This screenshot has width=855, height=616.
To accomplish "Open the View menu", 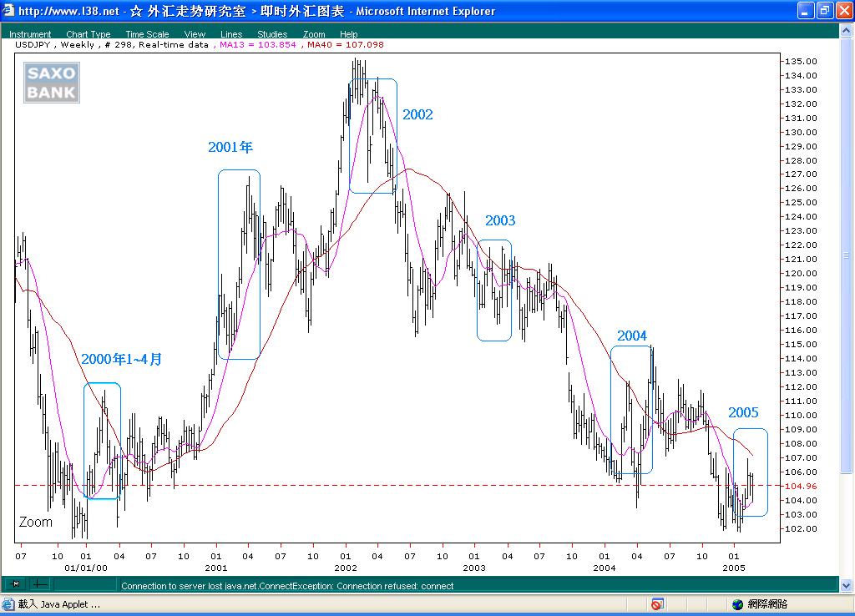I will [x=195, y=34].
